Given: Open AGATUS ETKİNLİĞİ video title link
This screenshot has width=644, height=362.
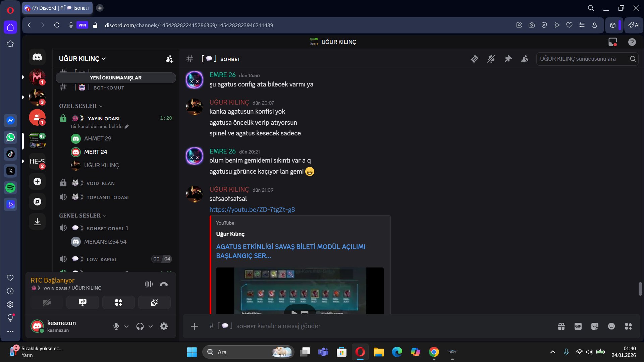Looking at the screenshot, I should pos(291,251).
